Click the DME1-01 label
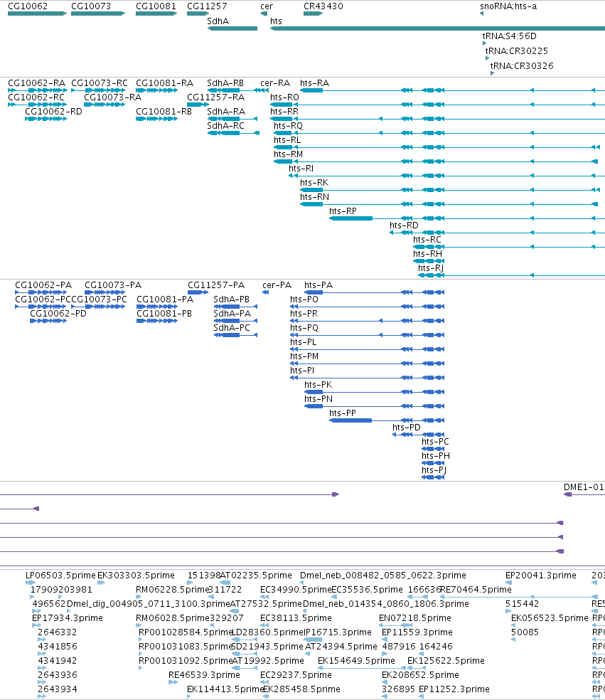The height and width of the screenshot is (700, 605). (584, 487)
